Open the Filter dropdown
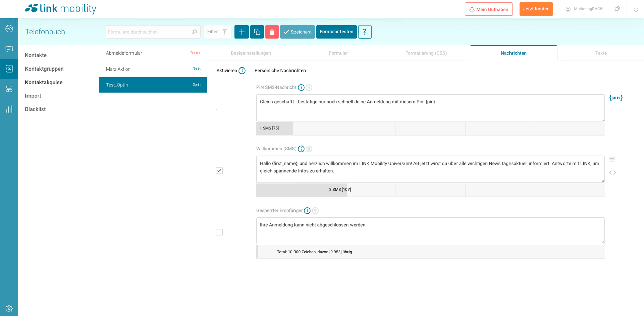The image size is (644, 316). (217, 32)
